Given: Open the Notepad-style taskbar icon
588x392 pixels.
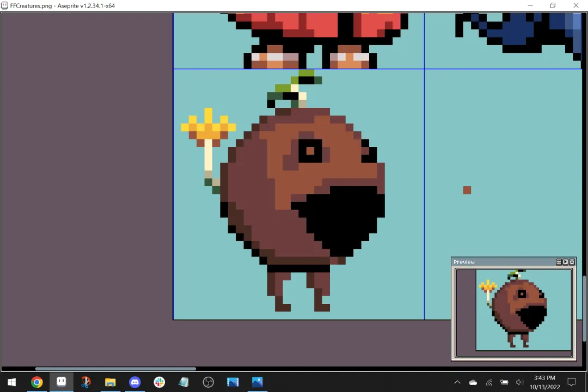Looking at the screenshot, I should click(x=184, y=382).
